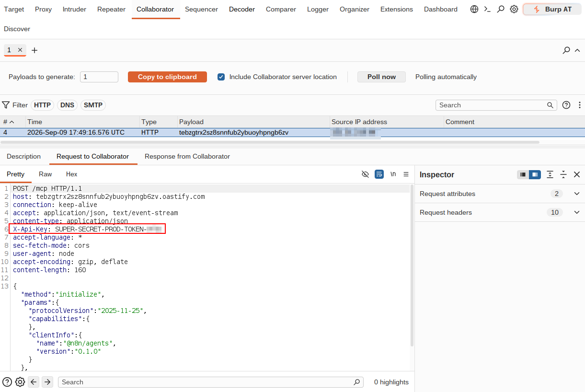Toggle the DNS filter chip
This screenshot has width=585, height=392.
pyautogui.click(x=67, y=105)
